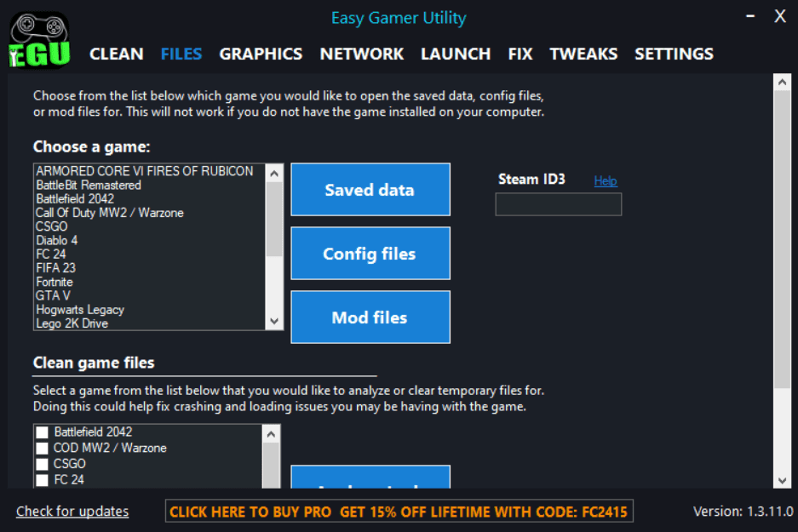Select GTA V in the game list
This screenshot has width=798, height=532.
tap(150, 295)
